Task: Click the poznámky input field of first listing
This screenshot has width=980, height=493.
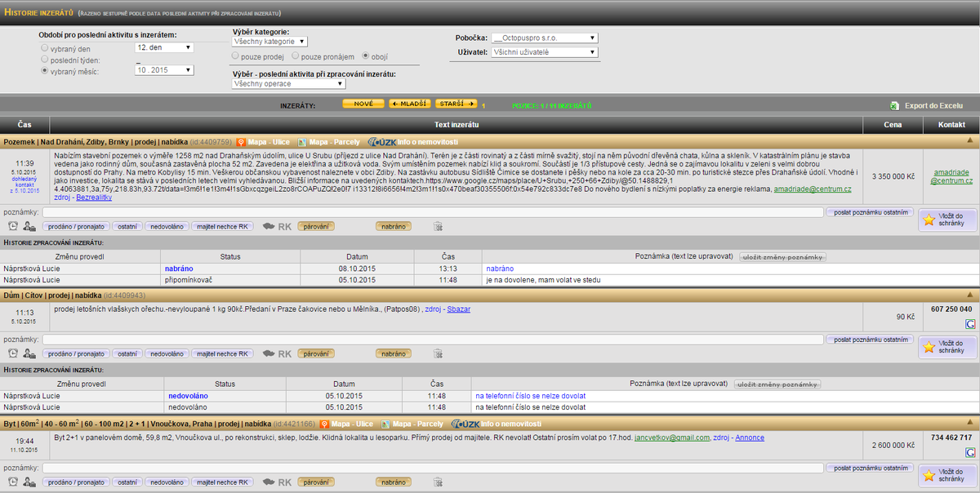Action: click(432, 212)
